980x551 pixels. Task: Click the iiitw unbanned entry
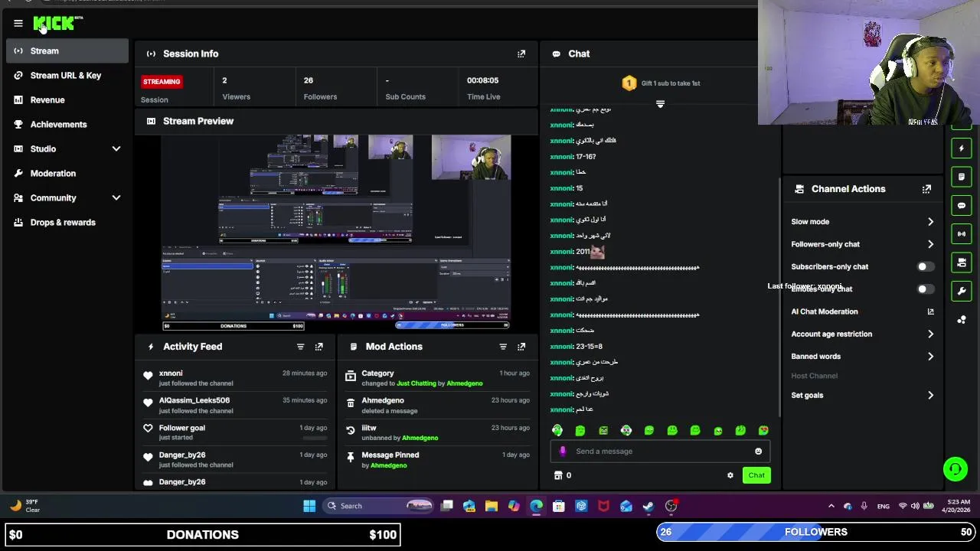click(x=438, y=432)
